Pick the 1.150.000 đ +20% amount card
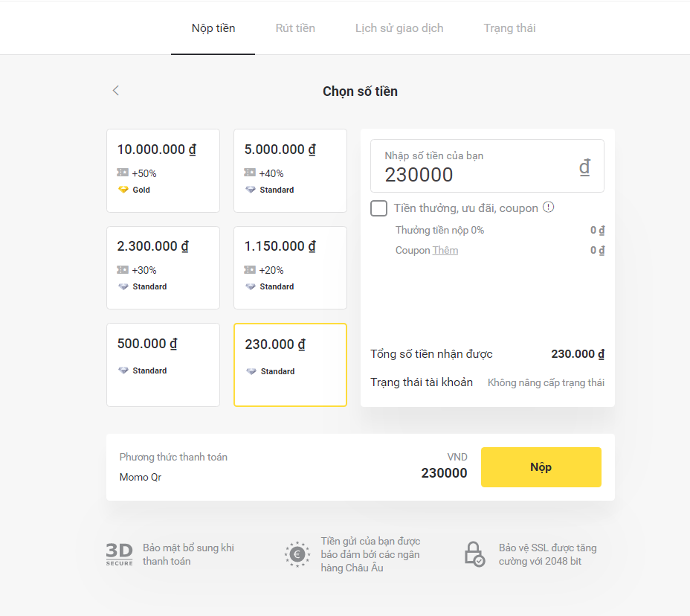 290,267
